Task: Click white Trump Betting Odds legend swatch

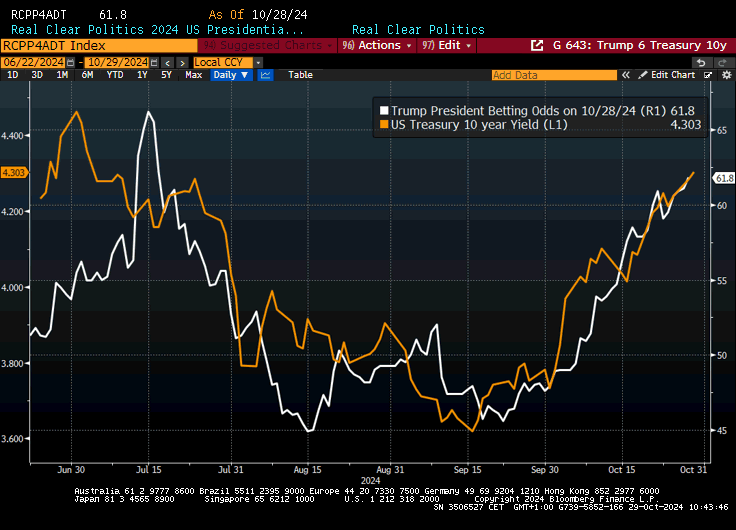Action: [x=384, y=111]
